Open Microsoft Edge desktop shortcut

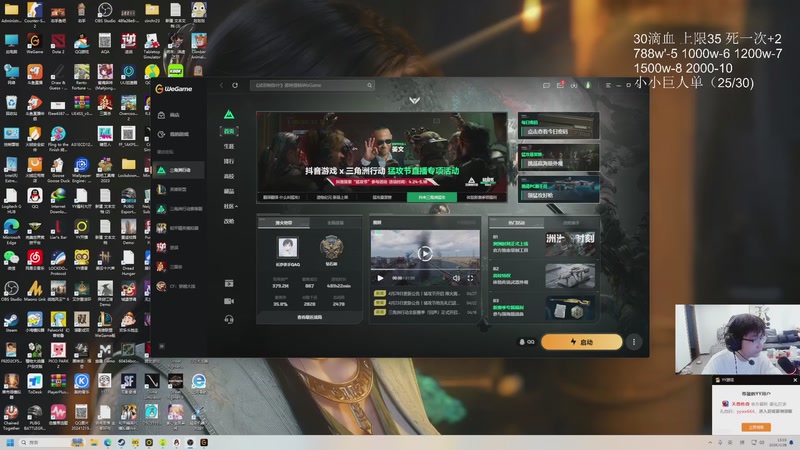tap(11, 231)
